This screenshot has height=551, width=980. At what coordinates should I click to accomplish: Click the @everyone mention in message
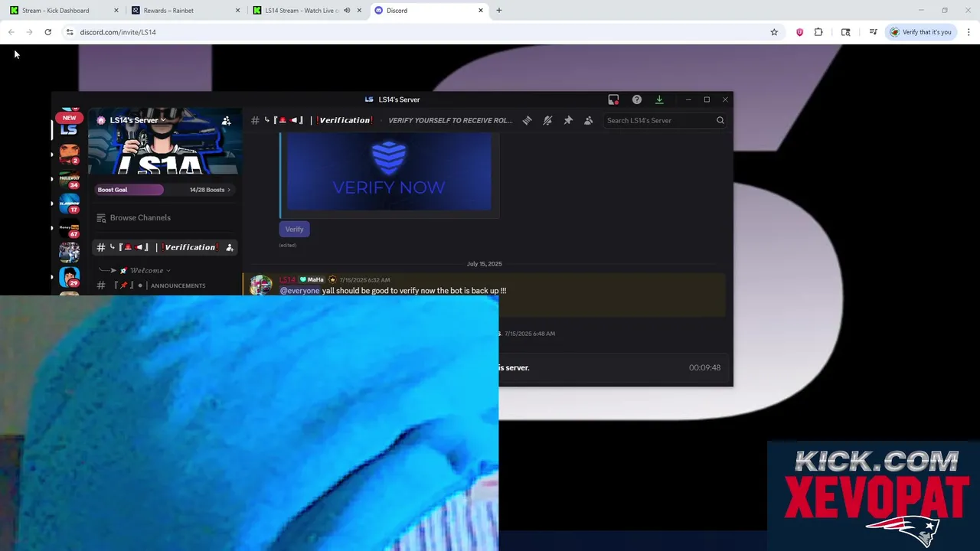299,291
